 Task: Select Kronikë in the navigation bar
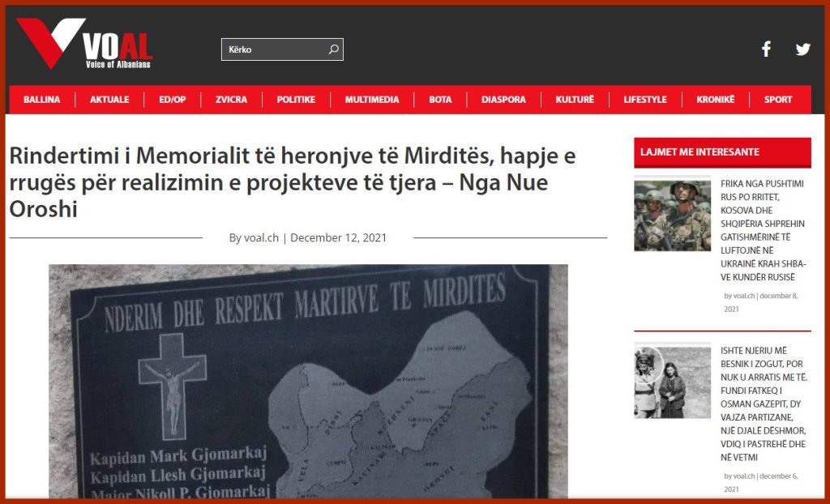click(x=716, y=100)
